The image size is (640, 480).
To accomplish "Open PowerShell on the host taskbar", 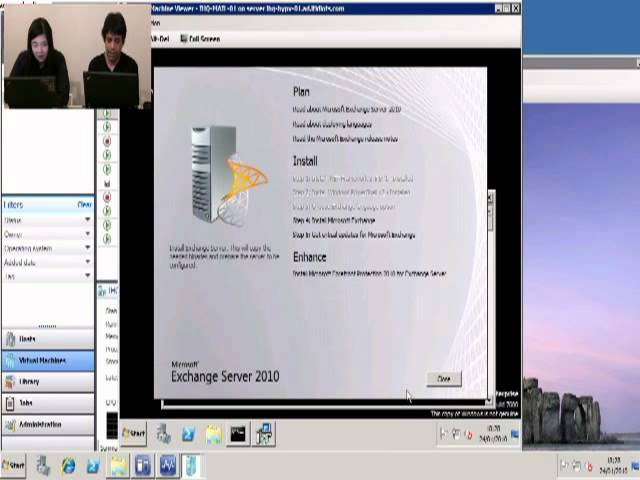I will (93, 466).
